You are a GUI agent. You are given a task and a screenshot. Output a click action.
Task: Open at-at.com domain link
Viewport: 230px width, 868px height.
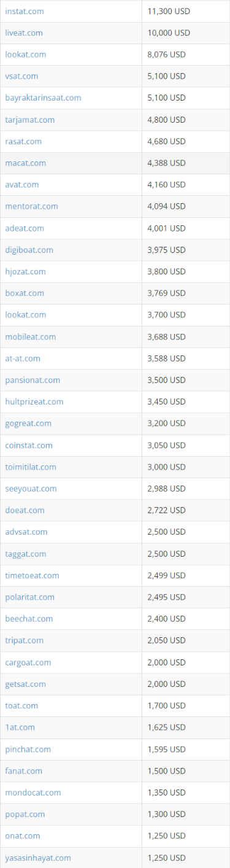point(23,358)
